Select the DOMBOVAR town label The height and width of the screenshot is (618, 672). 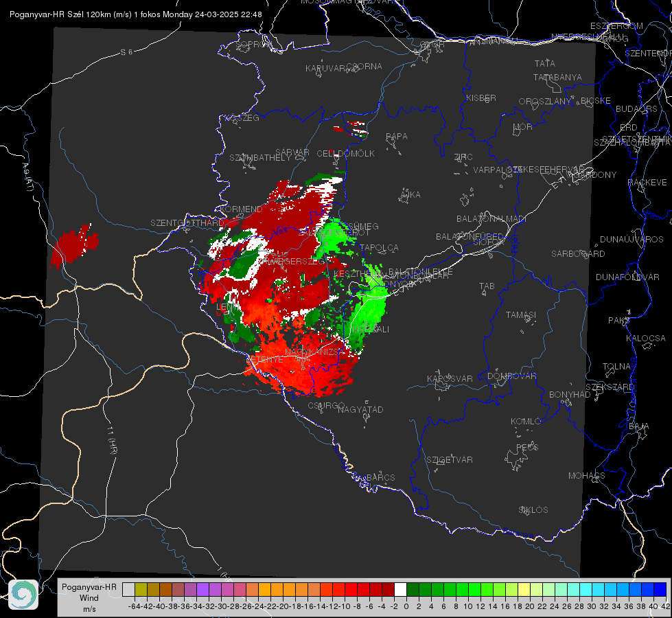(x=511, y=376)
